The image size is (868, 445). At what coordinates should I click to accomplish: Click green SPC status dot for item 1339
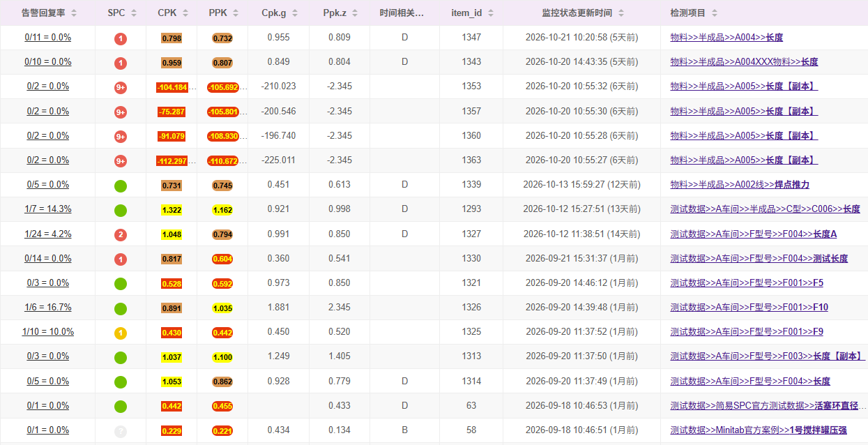pyautogui.click(x=121, y=186)
